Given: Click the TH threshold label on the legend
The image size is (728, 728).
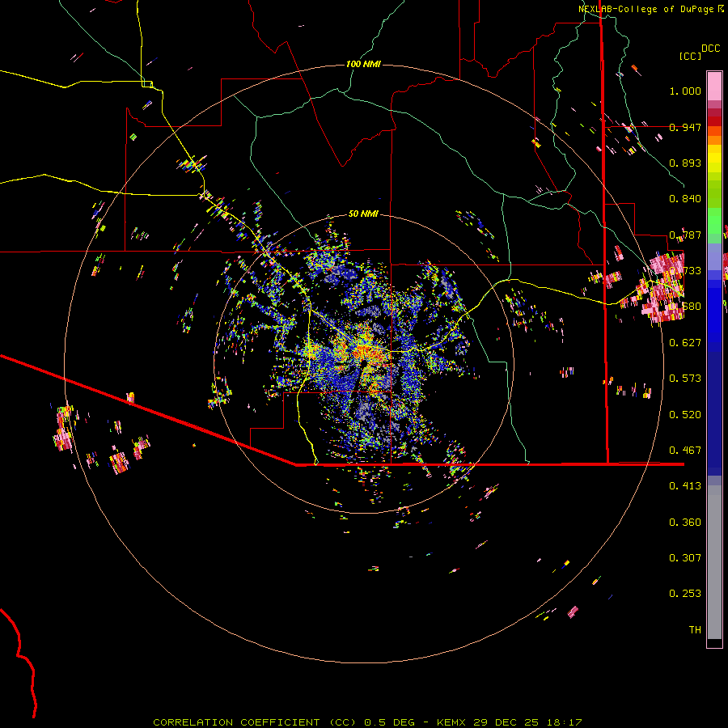Looking at the screenshot, I should pos(695,630).
